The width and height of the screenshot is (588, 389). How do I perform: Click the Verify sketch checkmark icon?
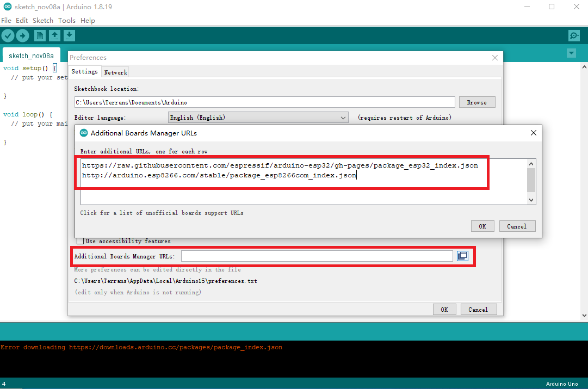coord(8,36)
